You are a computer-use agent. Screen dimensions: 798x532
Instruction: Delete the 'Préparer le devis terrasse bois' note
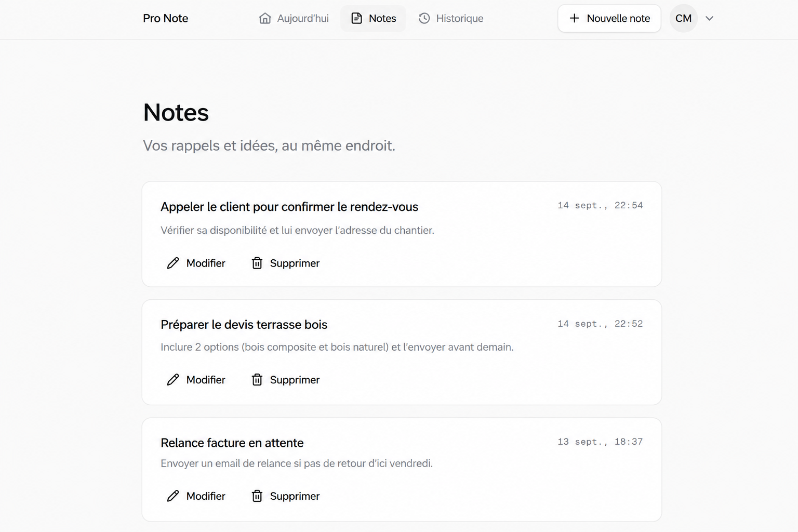pyautogui.click(x=286, y=380)
